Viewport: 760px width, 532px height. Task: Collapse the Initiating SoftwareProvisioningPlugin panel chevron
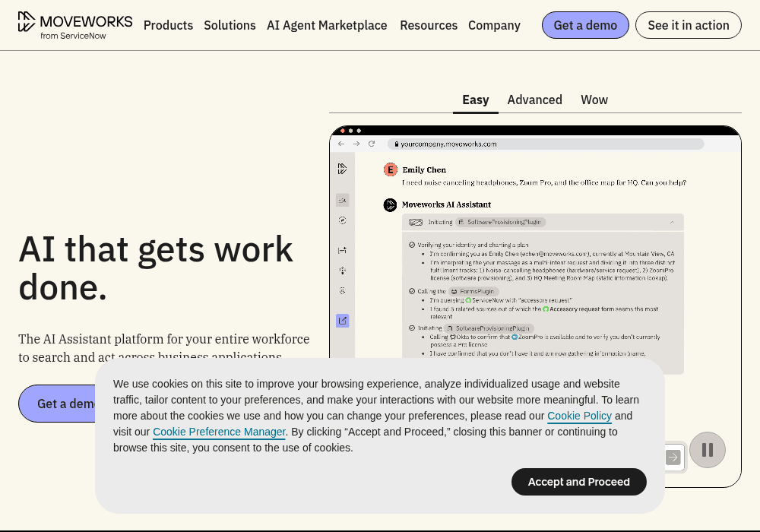point(672,223)
